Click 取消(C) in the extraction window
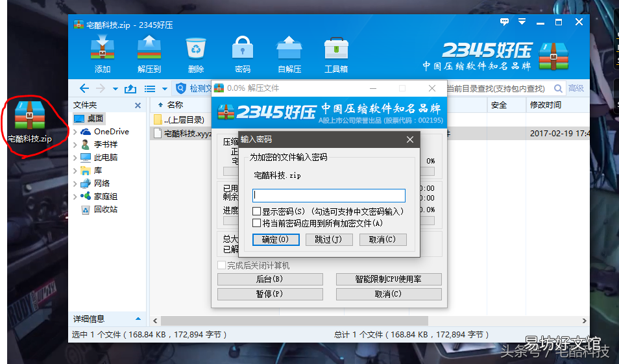619x364 pixels. (x=389, y=294)
